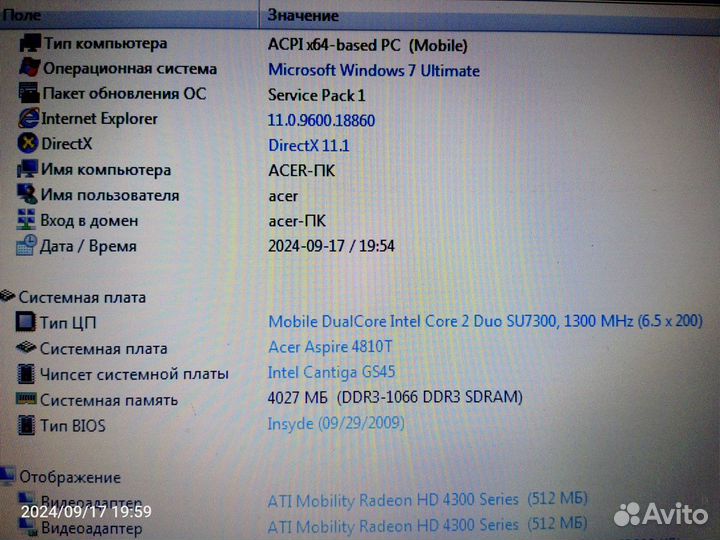
Task: Open the Core 2 Duo SU7300 link
Action: (x=485, y=321)
